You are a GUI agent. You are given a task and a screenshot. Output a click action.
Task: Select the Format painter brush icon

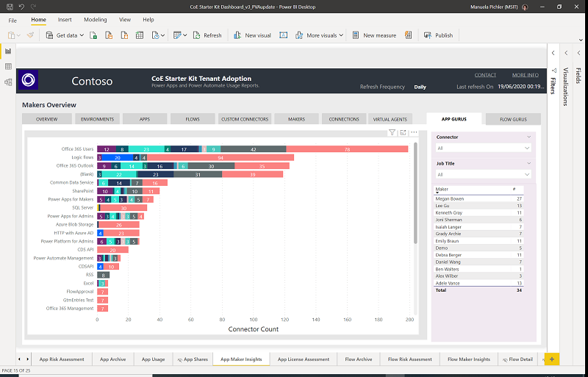[30, 35]
